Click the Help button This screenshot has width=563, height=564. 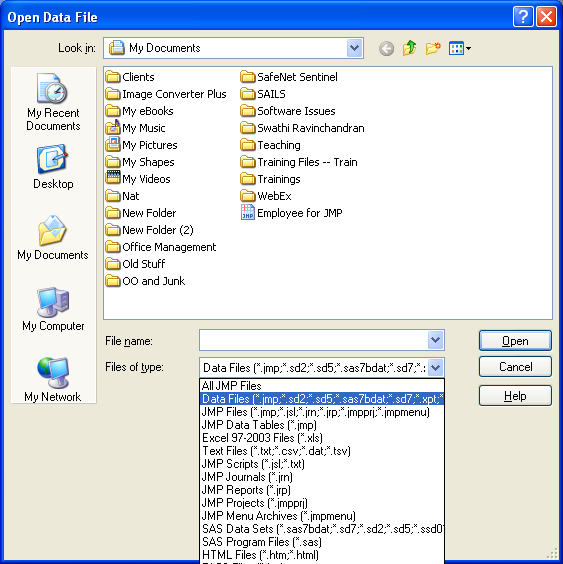pos(515,396)
